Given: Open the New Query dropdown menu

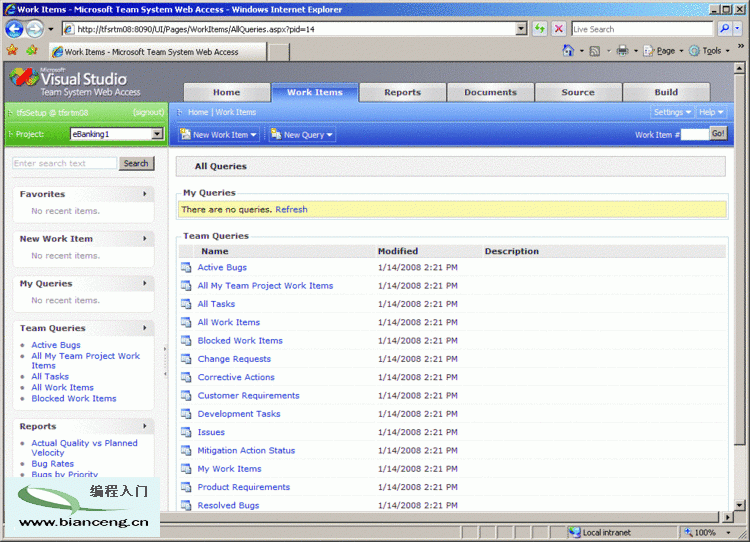Looking at the screenshot, I should pyautogui.click(x=302, y=135).
